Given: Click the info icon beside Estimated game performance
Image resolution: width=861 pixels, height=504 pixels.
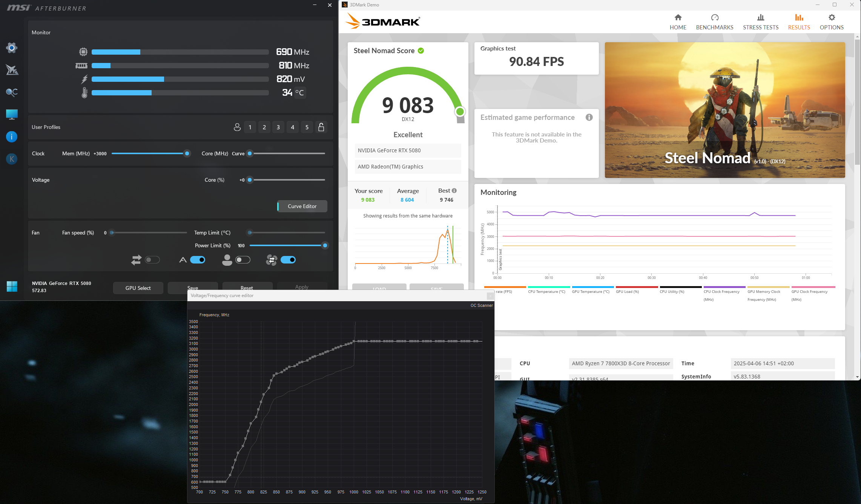Looking at the screenshot, I should tap(589, 117).
